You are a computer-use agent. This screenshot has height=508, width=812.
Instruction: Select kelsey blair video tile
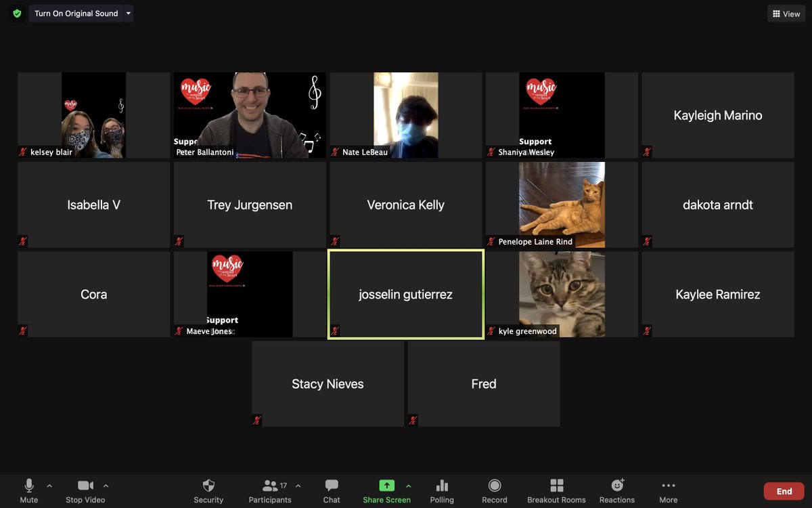click(94, 115)
